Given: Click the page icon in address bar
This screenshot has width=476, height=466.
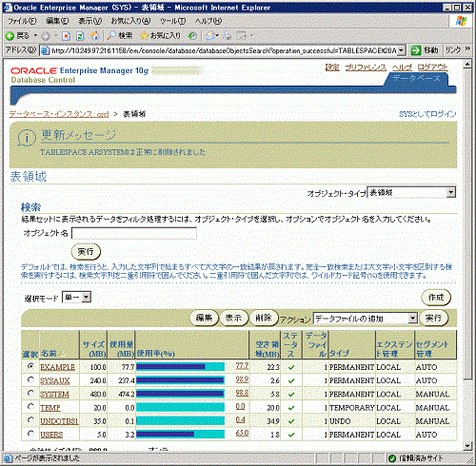Looking at the screenshot, I should (x=46, y=50).
